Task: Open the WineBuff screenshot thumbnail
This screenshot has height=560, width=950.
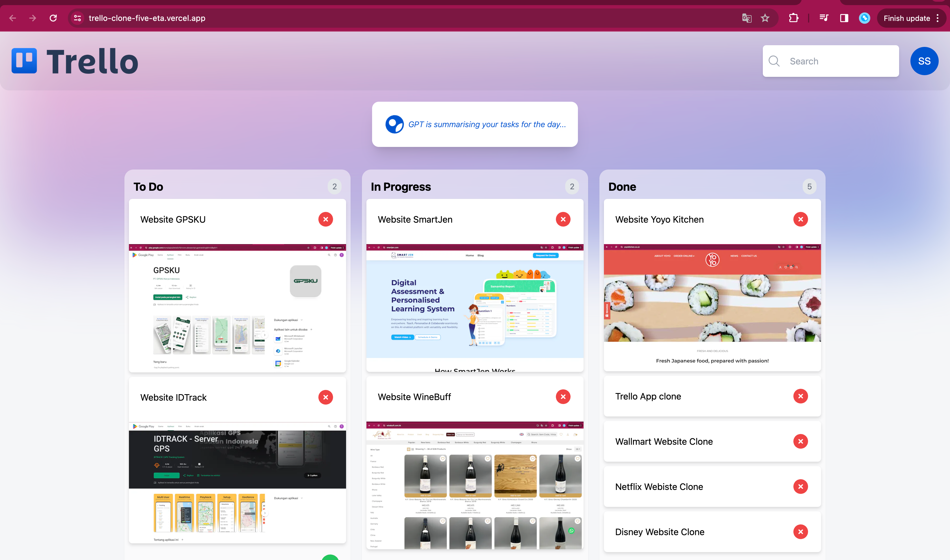Action: pyautogui.click(x=475, y=485)
